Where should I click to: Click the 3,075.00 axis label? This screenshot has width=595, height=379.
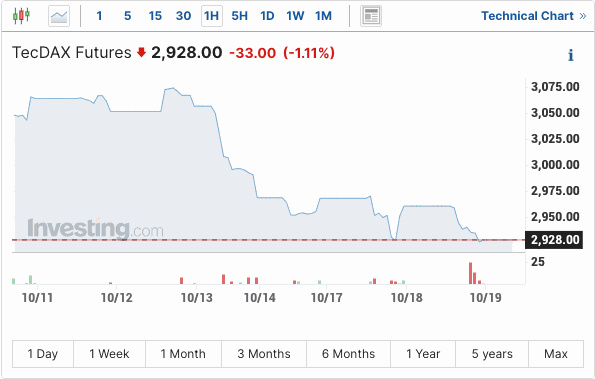point(555,87)
